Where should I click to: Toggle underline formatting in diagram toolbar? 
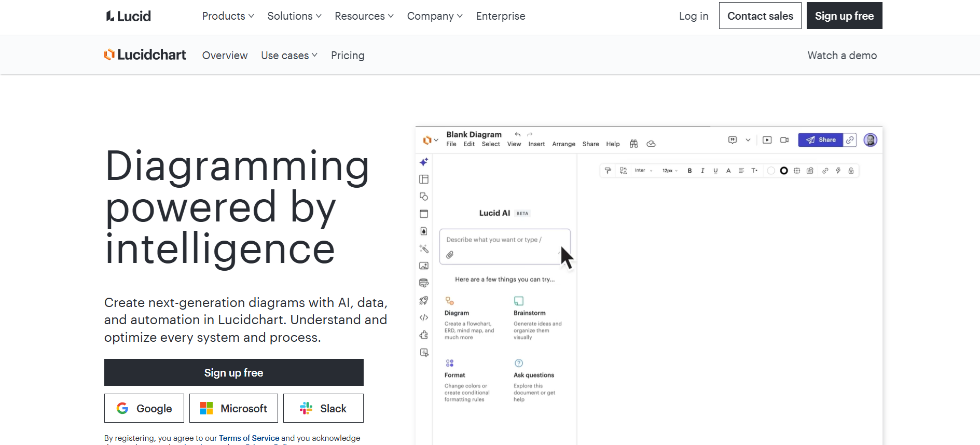pyautogui.click(x=715, y=171)
